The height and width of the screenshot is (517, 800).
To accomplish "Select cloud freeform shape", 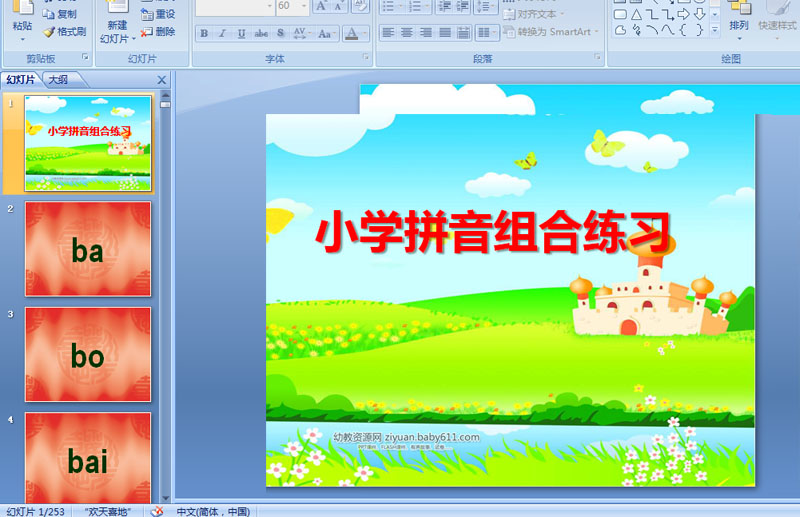I will pos(620,31).
